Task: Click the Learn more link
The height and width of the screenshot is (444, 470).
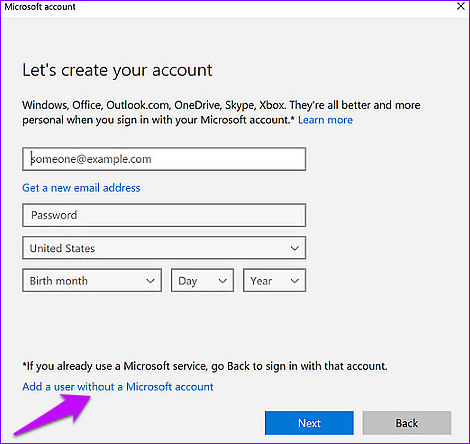Action: (325, 120)
